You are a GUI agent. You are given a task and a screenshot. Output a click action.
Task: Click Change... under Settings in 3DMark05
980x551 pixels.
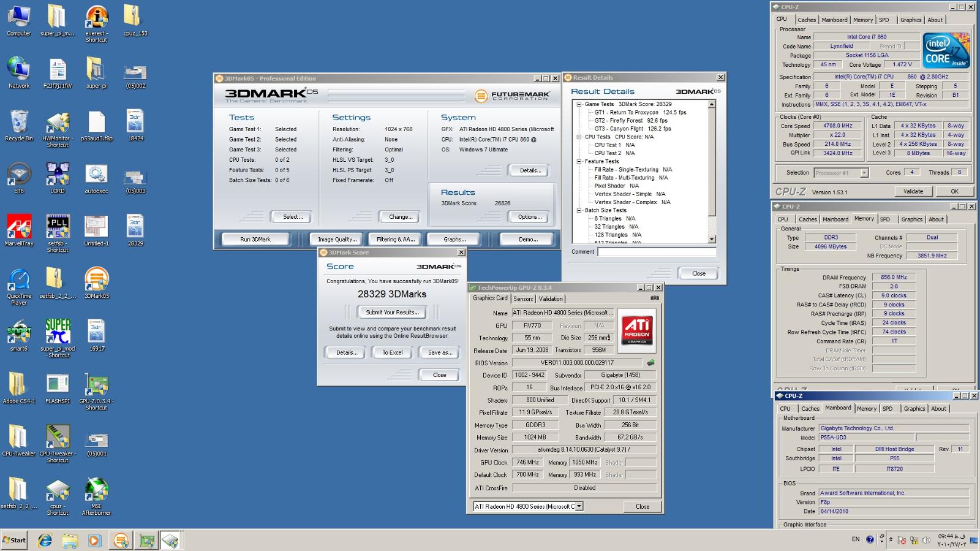click(401, 216)
